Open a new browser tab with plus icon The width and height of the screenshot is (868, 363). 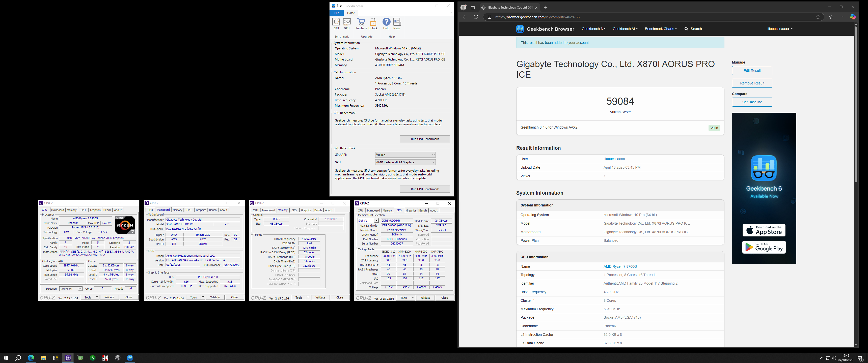[x=546, y=7]
